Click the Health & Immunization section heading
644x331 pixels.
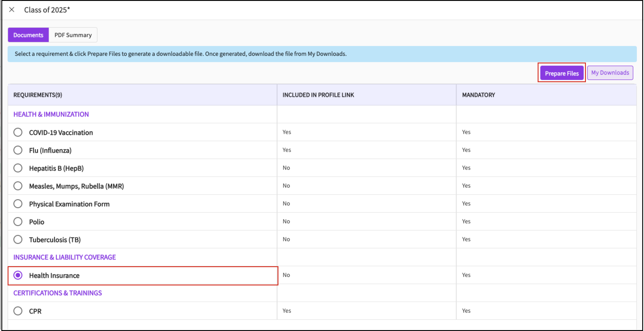pyautogui.click(x=51, y=114)
